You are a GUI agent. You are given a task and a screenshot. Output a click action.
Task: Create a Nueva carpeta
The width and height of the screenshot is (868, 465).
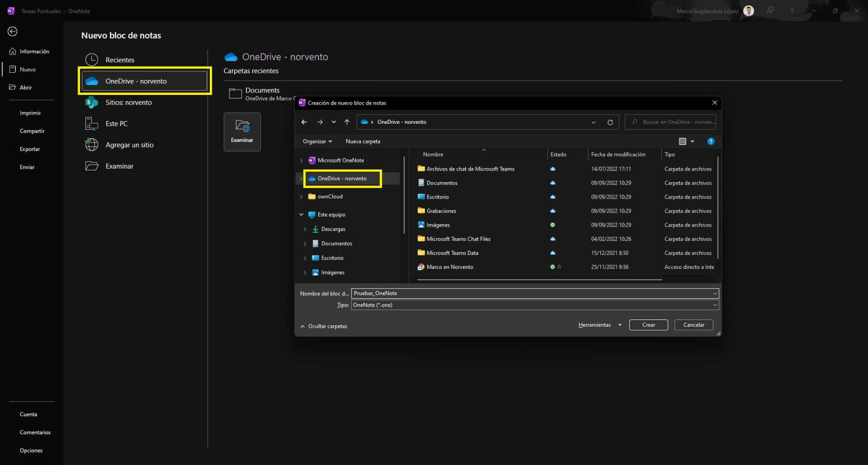[363, 141]
